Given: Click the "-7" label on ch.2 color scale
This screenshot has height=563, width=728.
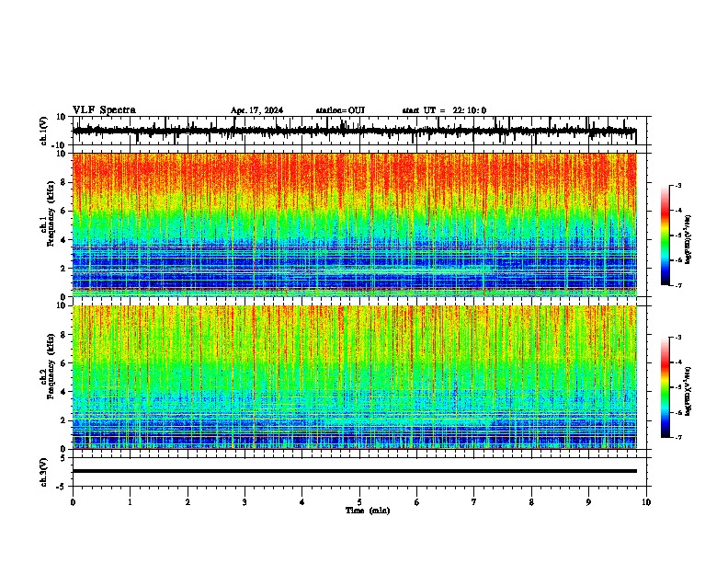Looking at the screenshot, I should 678,437.
